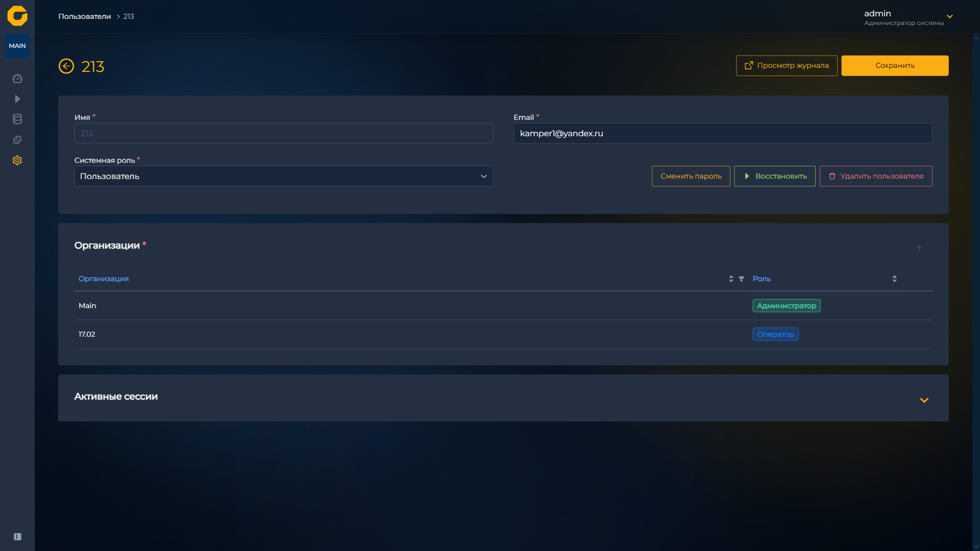This screenshot has height=551, width=980.
Task: Open the Системная роль dropdown
Action: [x=284, y=176]
